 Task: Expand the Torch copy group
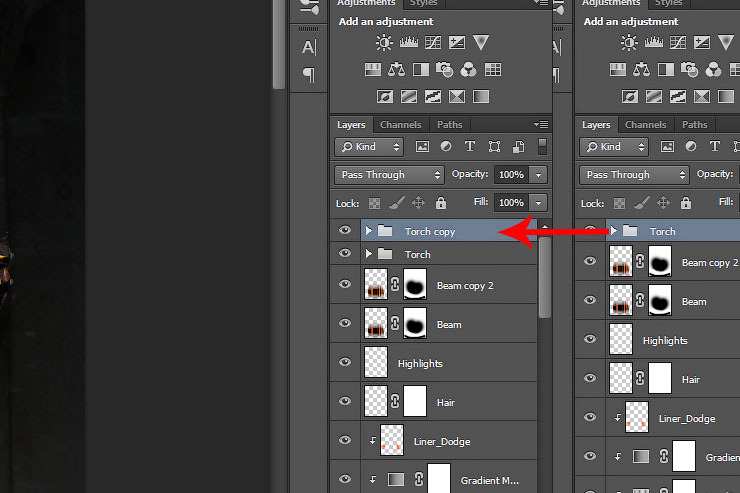pyautogui.click(x=368, y=231)
